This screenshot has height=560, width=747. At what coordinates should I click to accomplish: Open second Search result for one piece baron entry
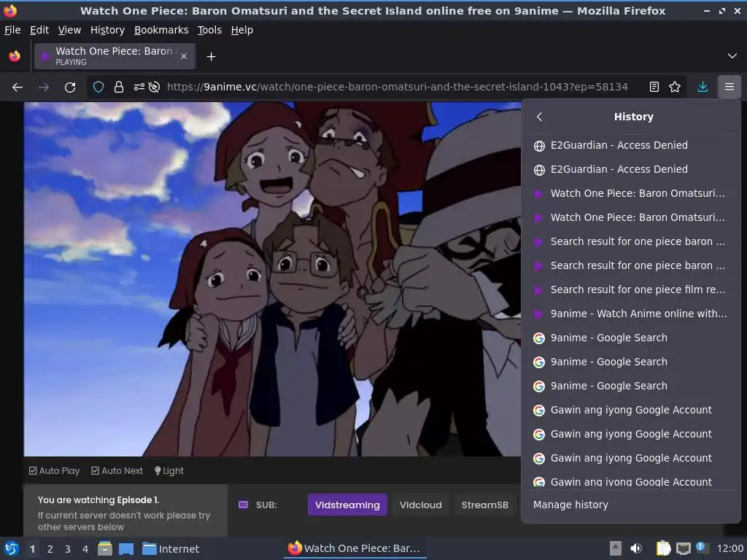click(631, 265)
